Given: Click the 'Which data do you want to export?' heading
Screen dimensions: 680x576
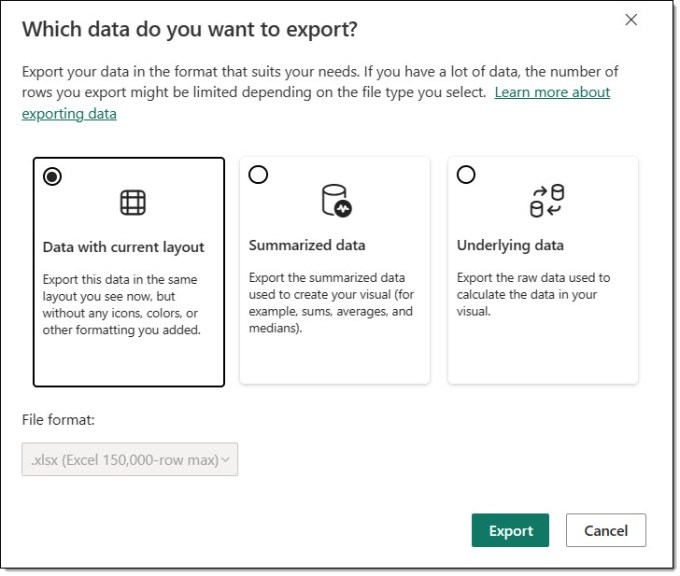Looking at the screenshot, I should pyautogui.click(x=190, y=30).
